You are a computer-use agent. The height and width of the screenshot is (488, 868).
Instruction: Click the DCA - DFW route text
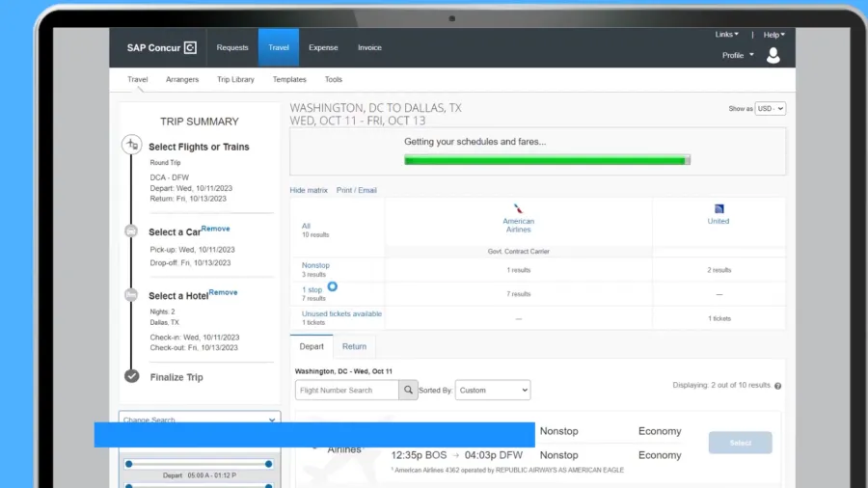point(170,177)
